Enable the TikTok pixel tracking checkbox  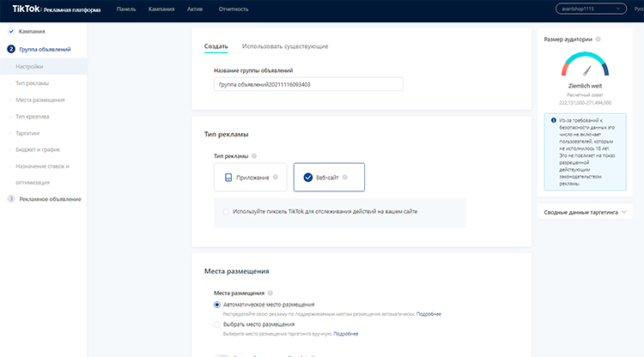pyautogui.click(x=226, y=211)
